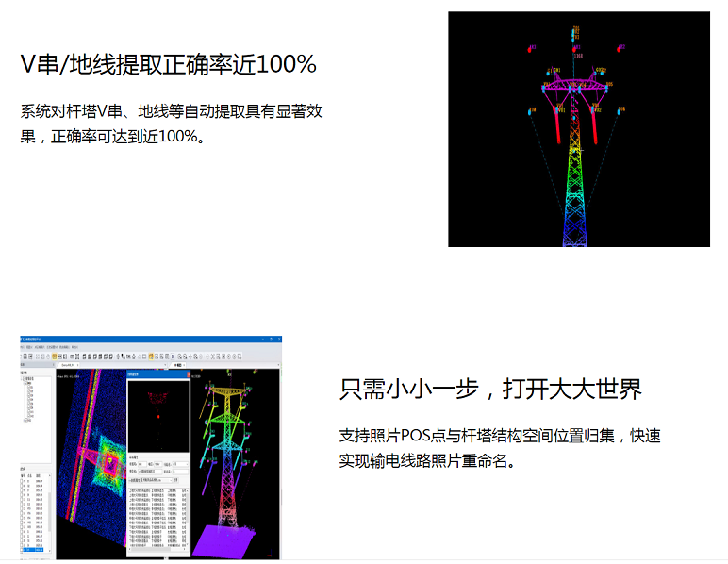
Task: Close the small red point preview dialog
Action: coord(188,373)
